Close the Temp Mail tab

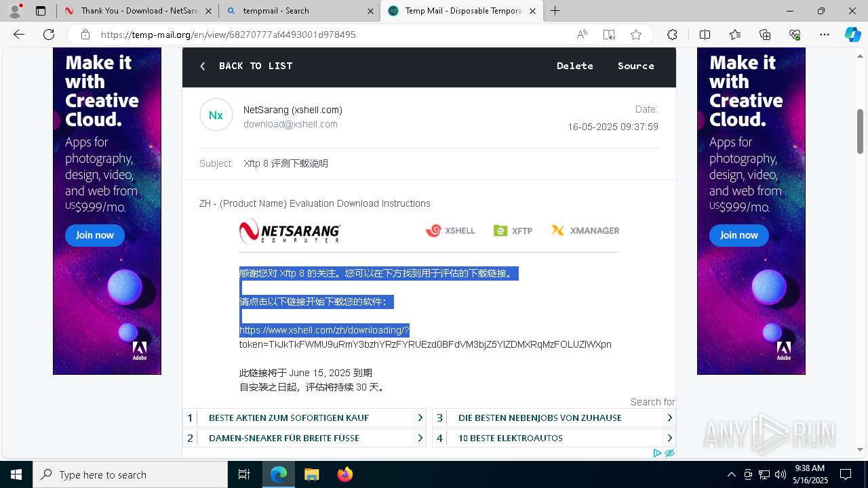tap(532, 11)
